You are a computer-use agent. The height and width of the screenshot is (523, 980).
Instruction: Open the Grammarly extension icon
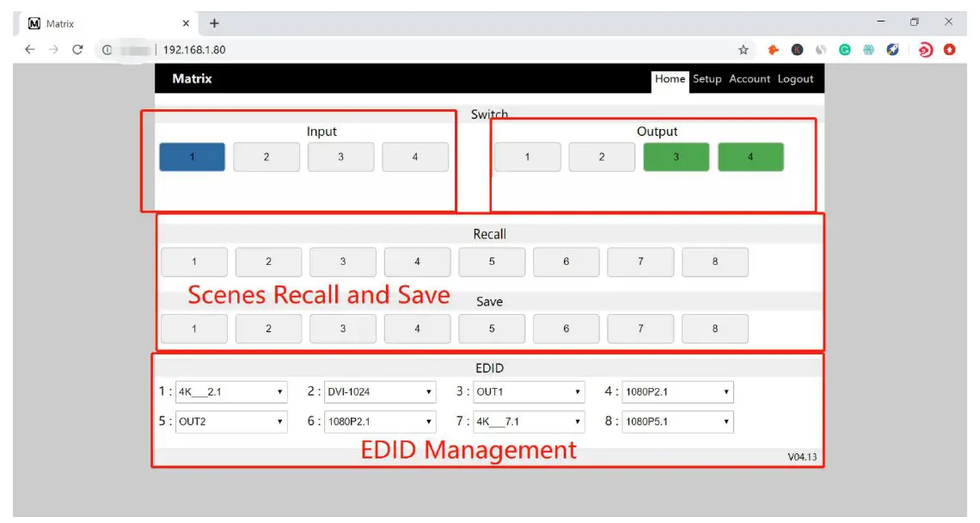[846, 50]
